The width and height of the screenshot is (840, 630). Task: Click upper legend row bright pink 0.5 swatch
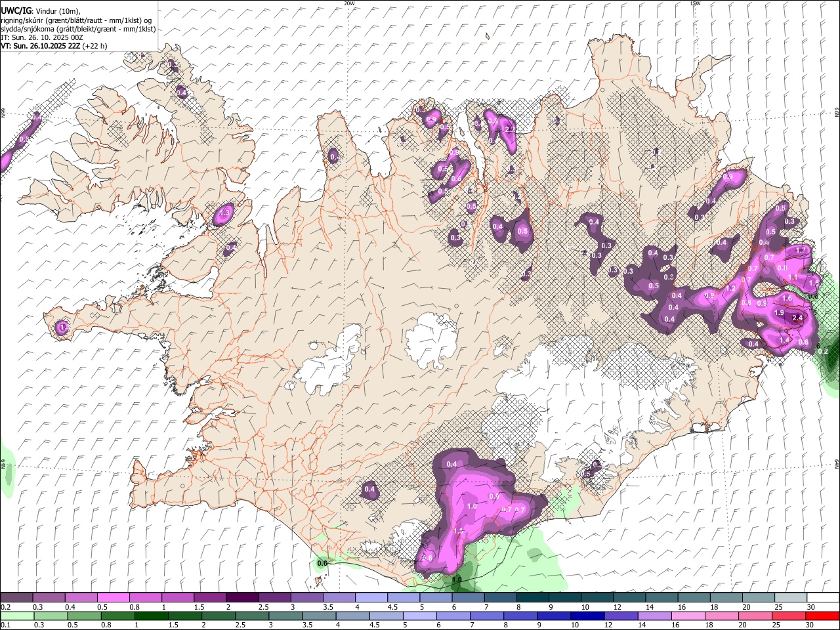[x=113, y=598]
